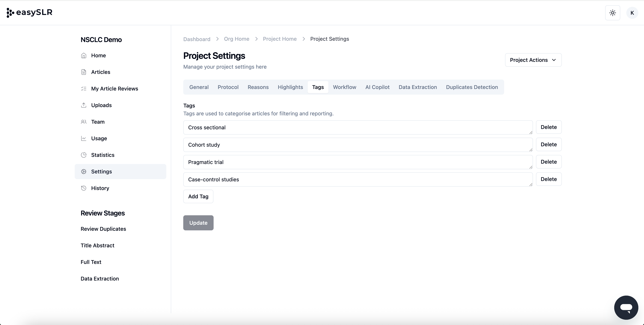644x325 pixels.
Task: Edit the Cohort study tag field
Action: point(358,145)
